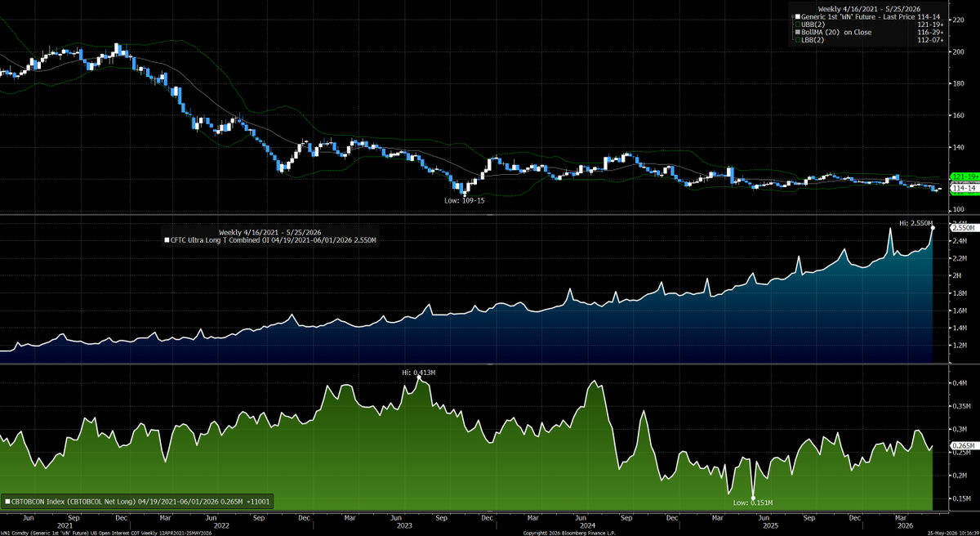Click the white swatch beside CFTC Ultra Long T
Viewport: 980px width, 536px height.
tap(167, 241)
